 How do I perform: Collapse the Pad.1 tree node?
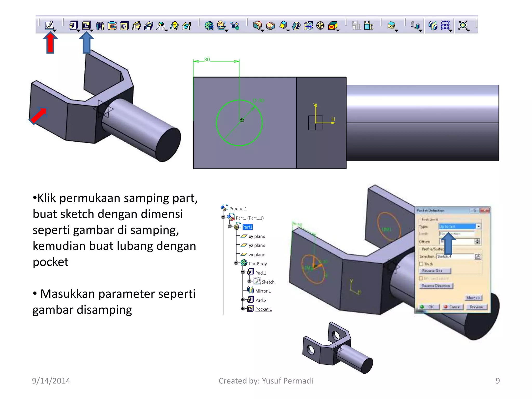(243, 272)
